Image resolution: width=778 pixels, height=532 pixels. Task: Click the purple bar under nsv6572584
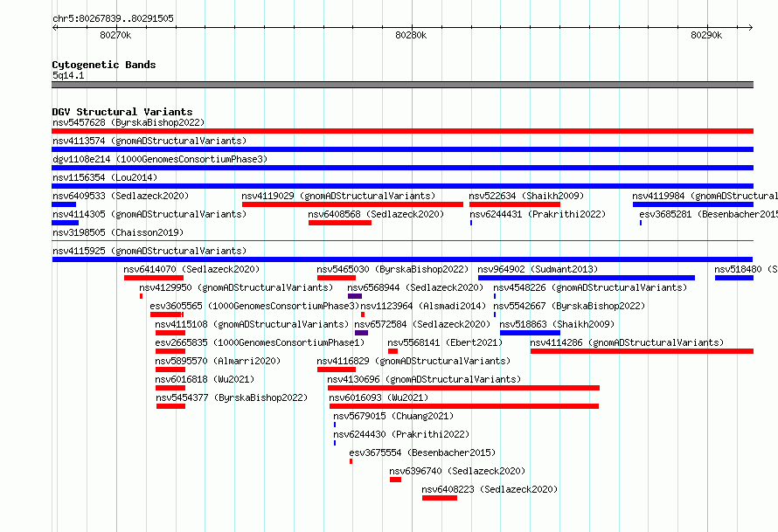pos(361,333)
